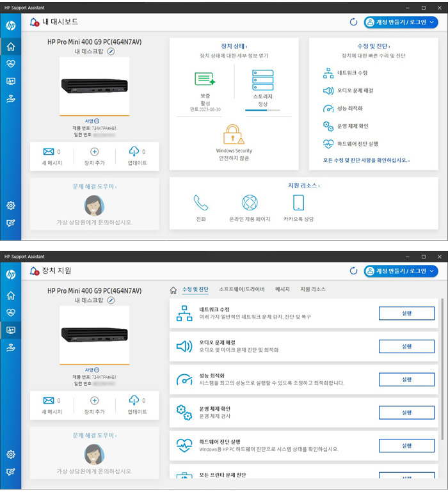This screenshot has height=492, width=448.
Task: Click virtual agent avatar in the 장치 지원 window
Action: (94, 454)
